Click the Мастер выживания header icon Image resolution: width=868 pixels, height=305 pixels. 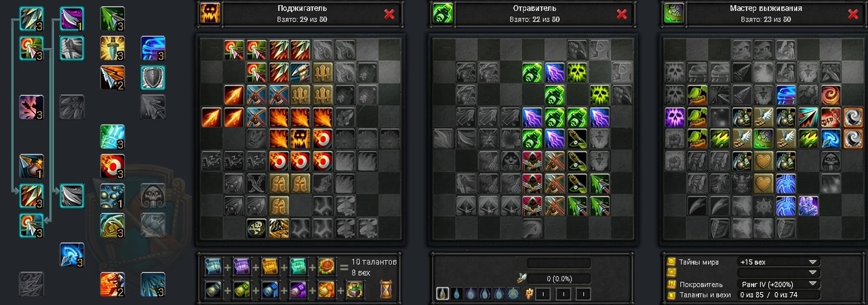point(673,13)
